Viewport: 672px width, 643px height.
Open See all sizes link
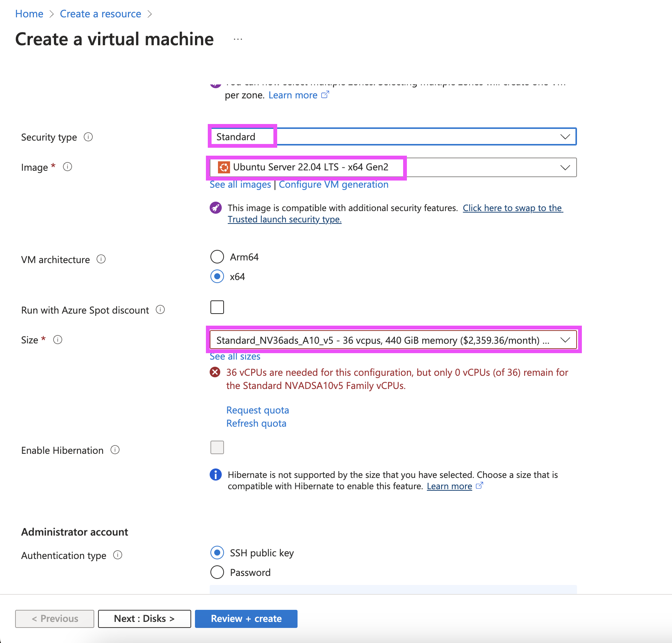coord(235,357)
